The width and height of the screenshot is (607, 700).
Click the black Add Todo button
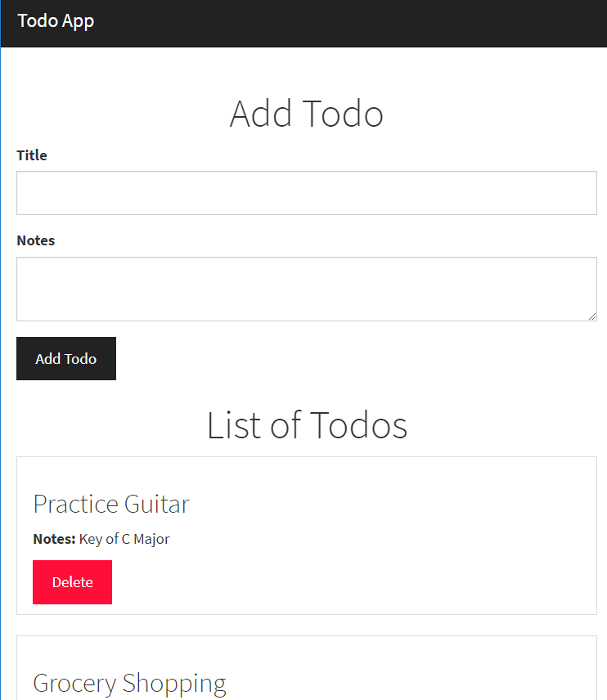(x=66, y=358)
